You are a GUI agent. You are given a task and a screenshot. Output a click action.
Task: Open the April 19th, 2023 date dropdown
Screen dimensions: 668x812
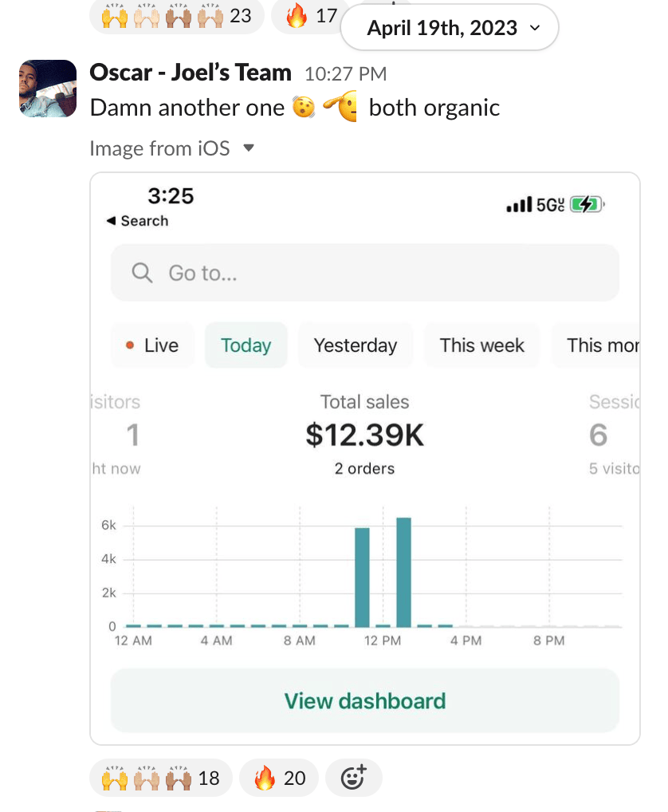pos(450,29)
